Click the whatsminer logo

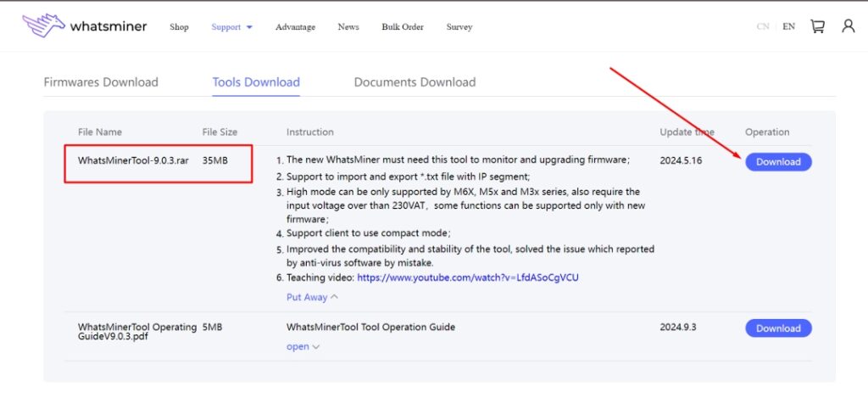pyautogui.click(x=85, y=26)
